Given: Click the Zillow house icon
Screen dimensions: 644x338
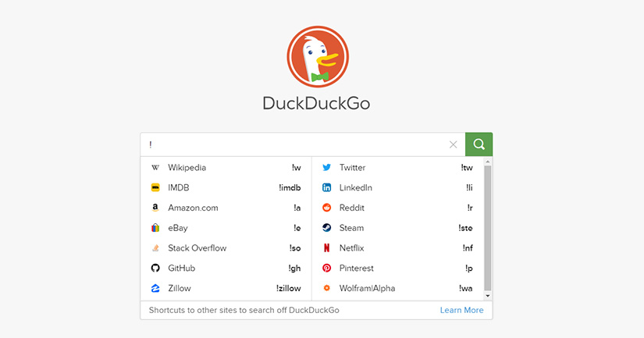Looking at the screenshot, I should coord(155,288).
